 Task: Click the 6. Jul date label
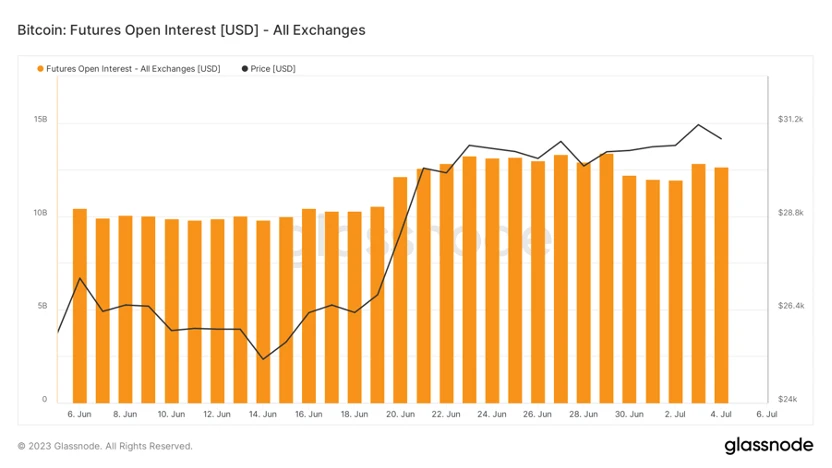coord(767,413)
